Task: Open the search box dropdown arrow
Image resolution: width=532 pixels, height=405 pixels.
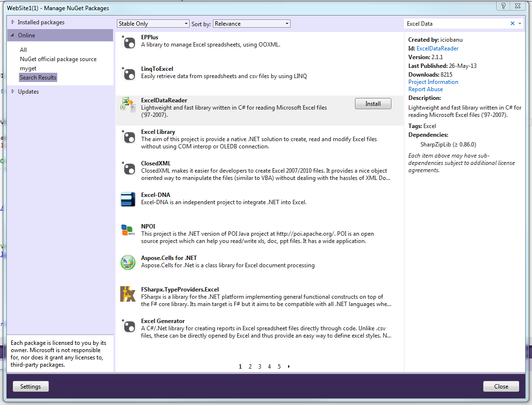Action: coord(520,24)
